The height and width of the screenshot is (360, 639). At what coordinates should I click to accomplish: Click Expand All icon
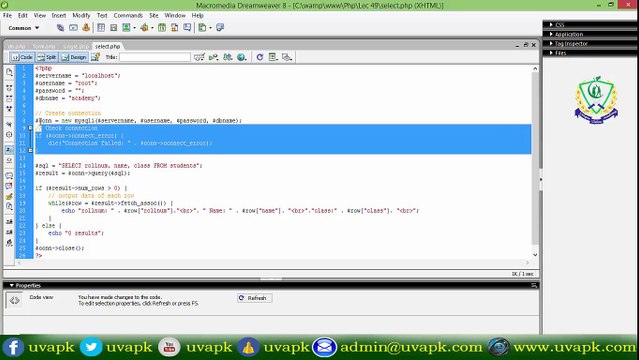click(9, 109)
